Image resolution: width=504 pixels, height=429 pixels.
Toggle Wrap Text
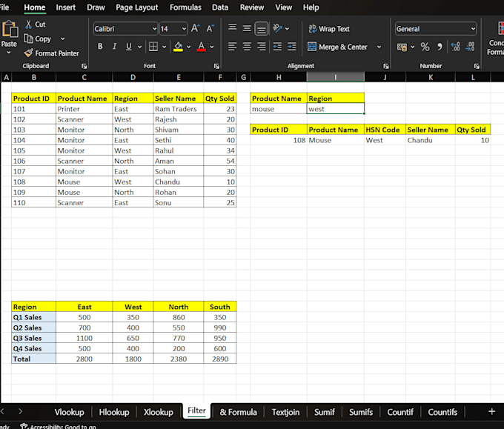click(329, 29)
